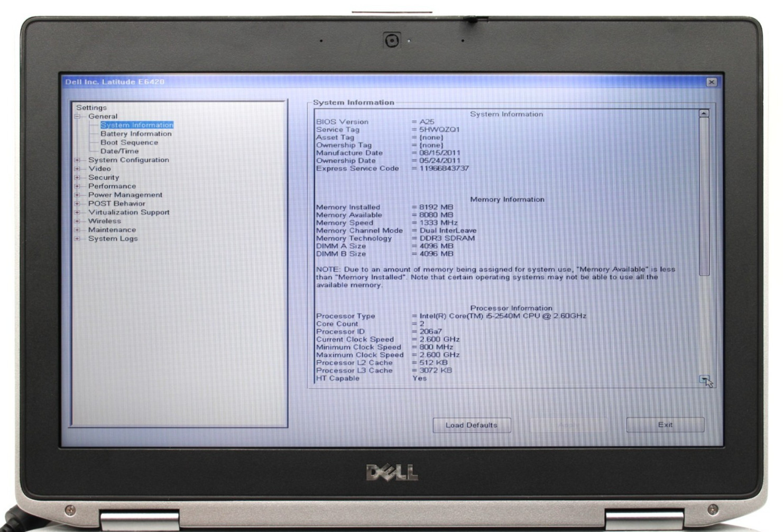The image size is (783, 532).
Task: Expand the POST Behavior node
Action: pos(77,204)
